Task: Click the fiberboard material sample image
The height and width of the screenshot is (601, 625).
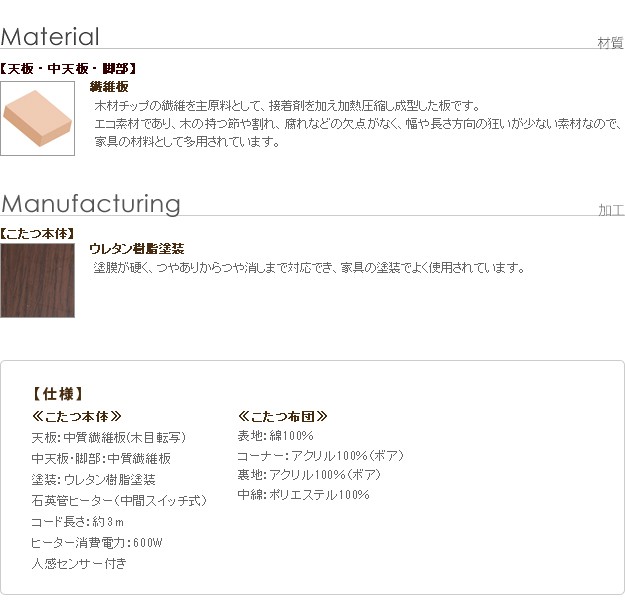Action: [x=38, y=119]
